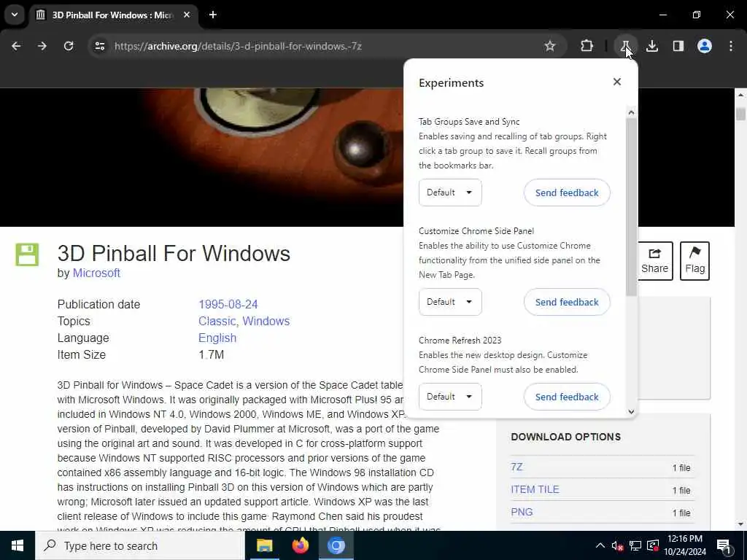Open the Windows Start menu
The width and height of the screenshot is (747, 560).
tap(18, 545)
